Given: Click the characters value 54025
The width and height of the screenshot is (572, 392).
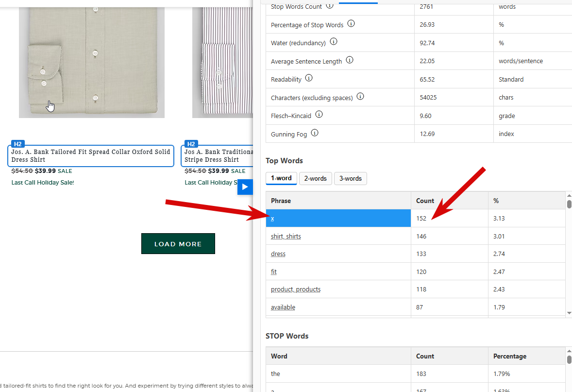Looking at the screenshot, I should (428, 98).
